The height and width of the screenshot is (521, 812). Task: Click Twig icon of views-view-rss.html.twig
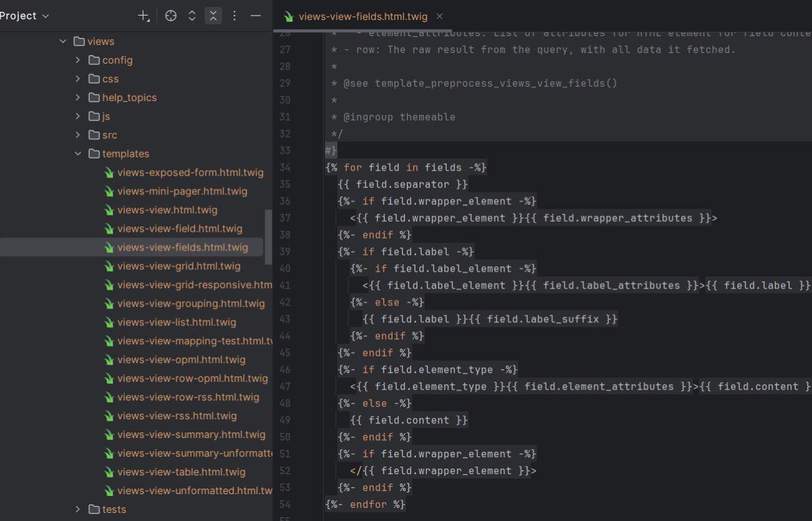[109, 416]
